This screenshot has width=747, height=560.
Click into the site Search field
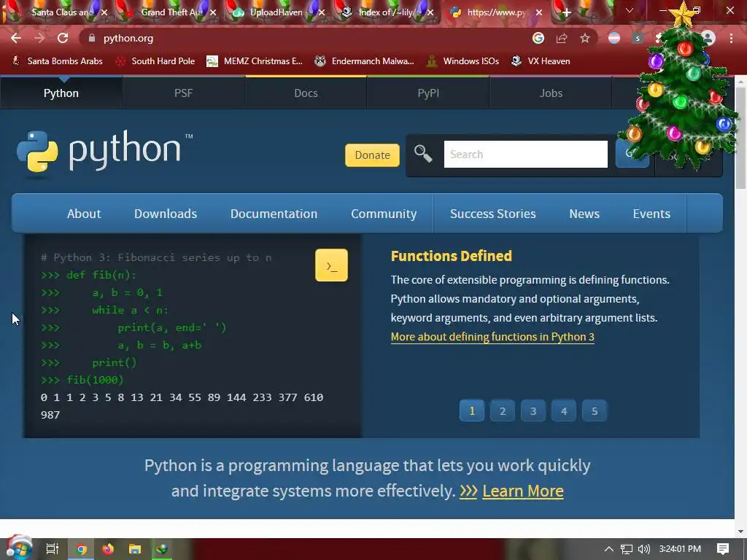(x=525, y=155)
